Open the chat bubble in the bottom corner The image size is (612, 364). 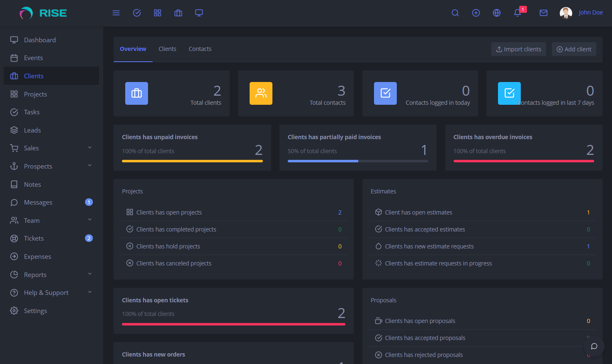click(x=594, y=346)
